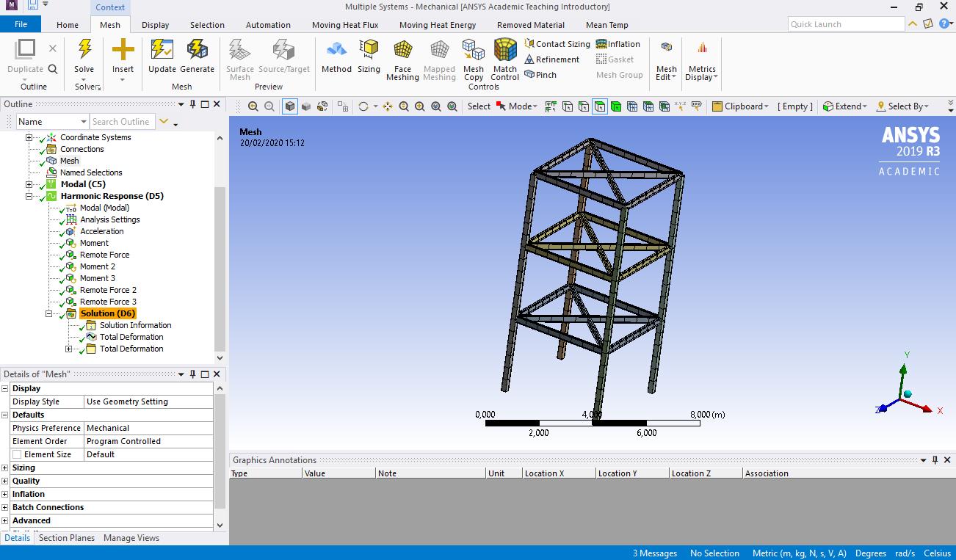Open the mesh Sizing control
This screenshot has width=956, height=560.
click(x=369, y=50)
